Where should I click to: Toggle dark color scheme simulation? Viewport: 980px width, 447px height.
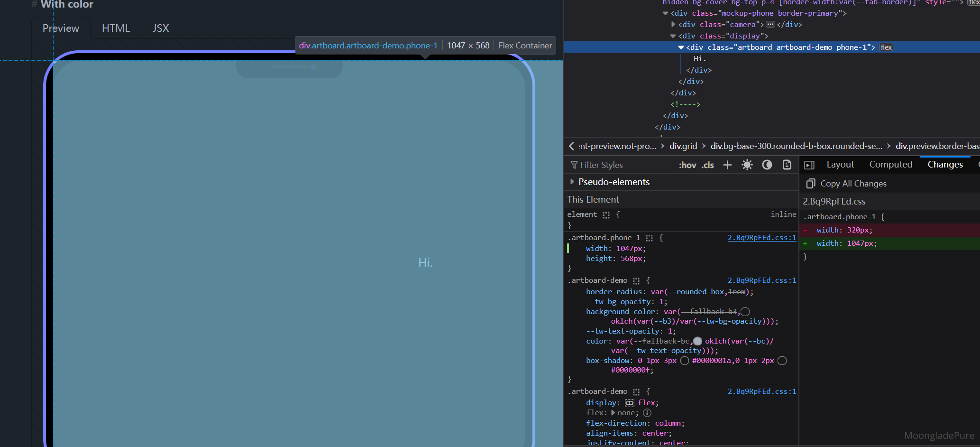(x=767, y=165)
